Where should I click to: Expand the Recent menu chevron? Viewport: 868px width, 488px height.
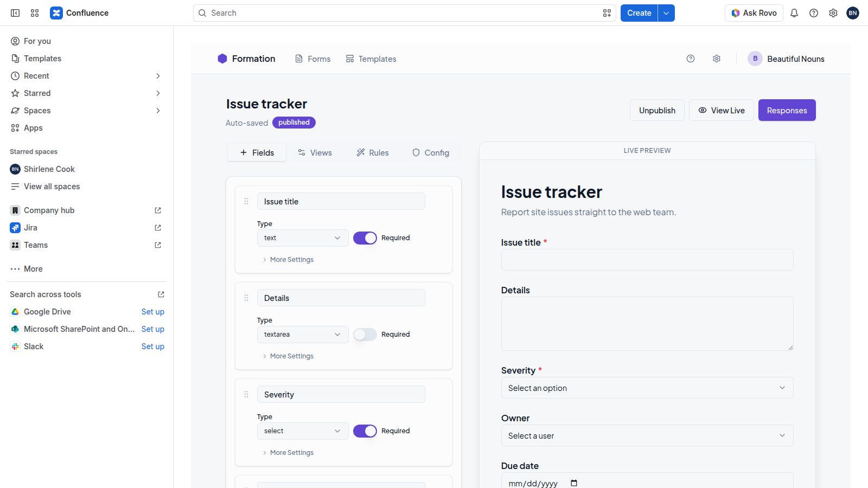click(x=158, y=76)
